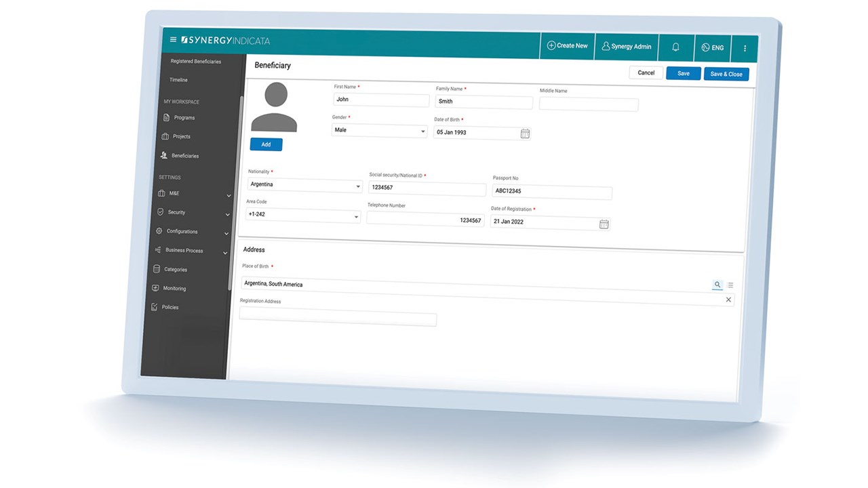Click the Categories database icon
This screenshot has height=488, width=868.
pyautogui.click(x=157, y=269)
